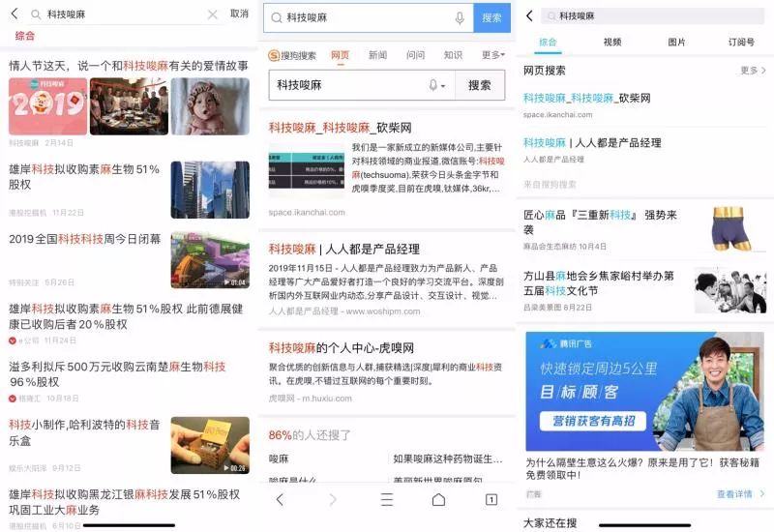This screenshot has width=774, height=532.
Task: Open 科技唆麻 | 人人都是产品经理 in middle screen
Action: tap(344, 249)
